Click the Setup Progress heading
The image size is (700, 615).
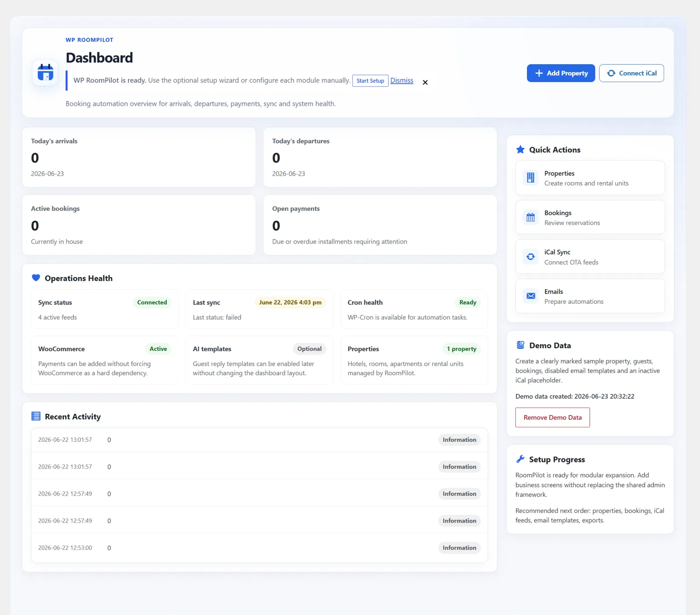point(557,459)
